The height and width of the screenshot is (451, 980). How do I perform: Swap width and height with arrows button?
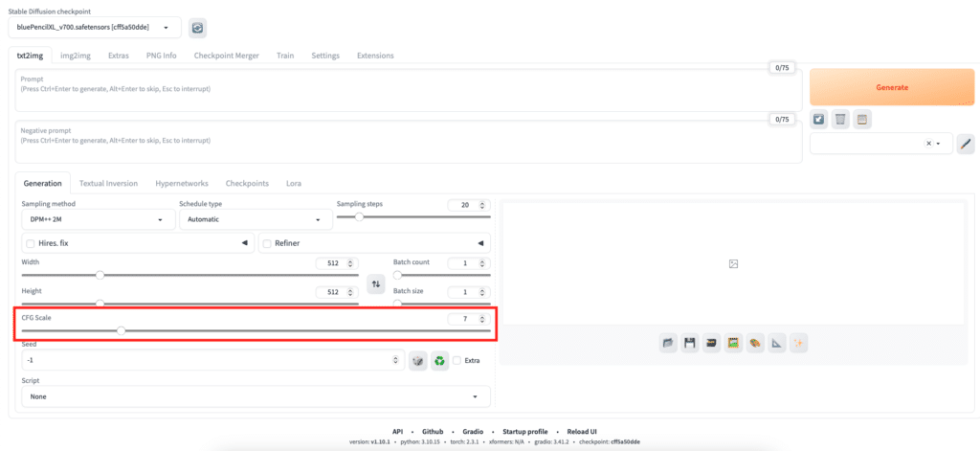[376, 283]
